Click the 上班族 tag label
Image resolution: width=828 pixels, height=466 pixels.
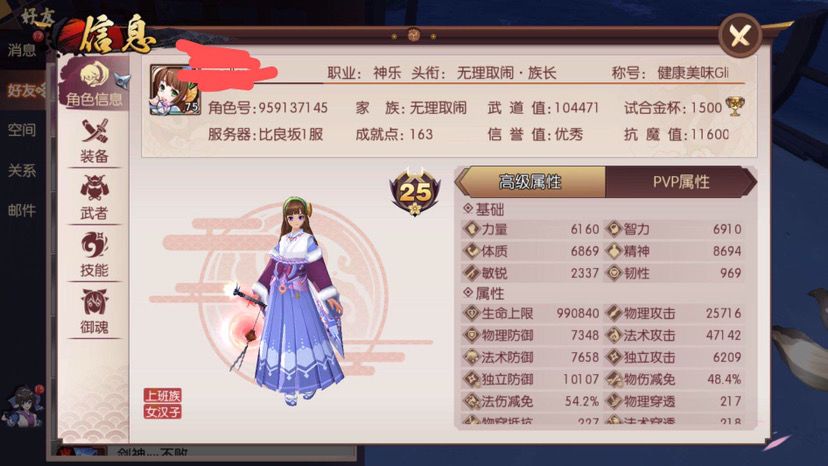[x=163, y=395]
